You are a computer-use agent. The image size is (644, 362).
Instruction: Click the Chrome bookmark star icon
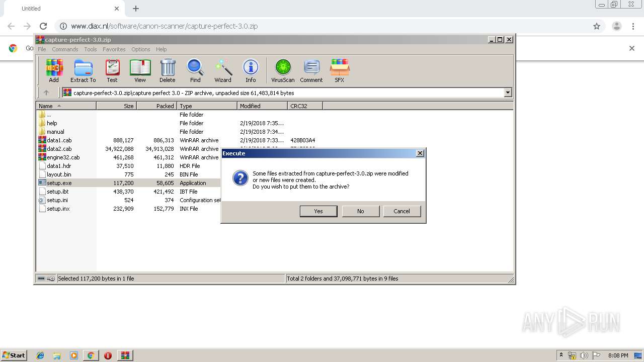(x=597, y=26)
